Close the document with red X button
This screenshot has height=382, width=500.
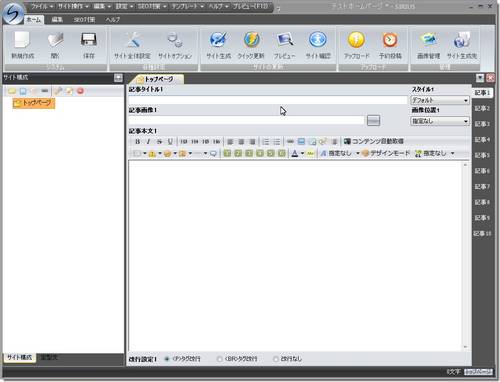click(x=490, y=78)
